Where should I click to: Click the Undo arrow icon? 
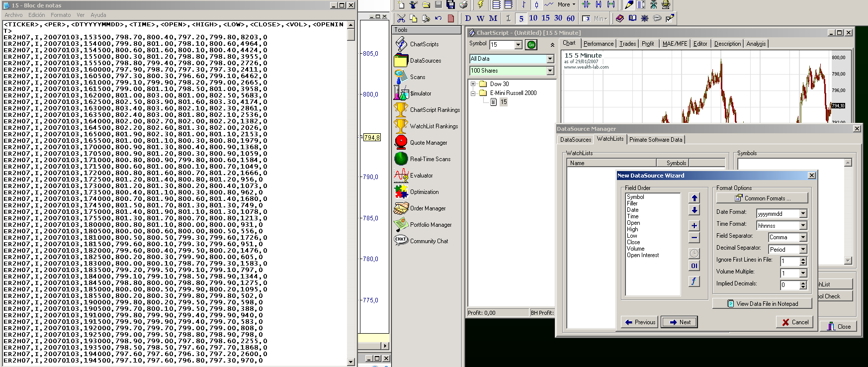click(438, 18)
